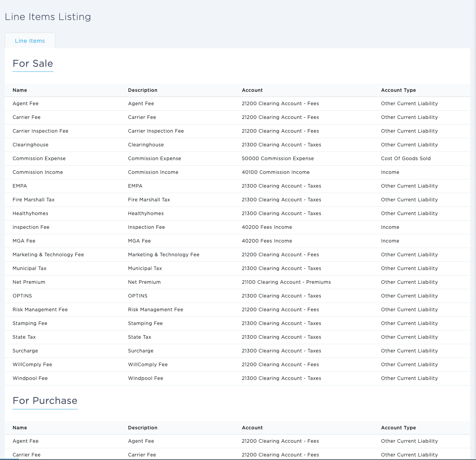Click 40100 Commission Income account cell
476x460 pixels.
tap(276, 172)
